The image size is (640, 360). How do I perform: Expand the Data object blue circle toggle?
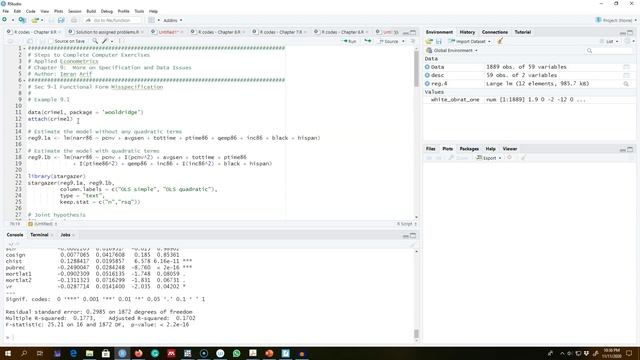click(x=427, y=67)
